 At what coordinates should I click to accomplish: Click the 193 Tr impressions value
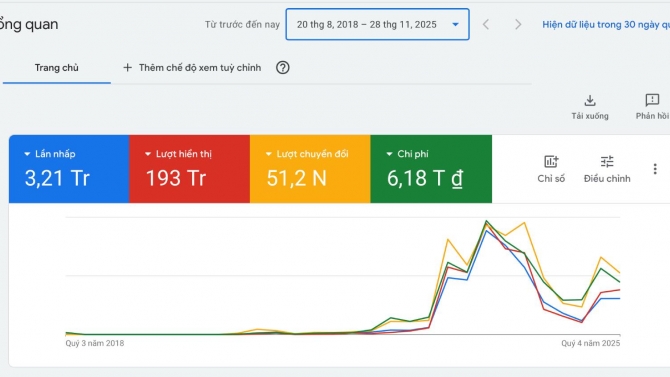[x=176, y=178]
